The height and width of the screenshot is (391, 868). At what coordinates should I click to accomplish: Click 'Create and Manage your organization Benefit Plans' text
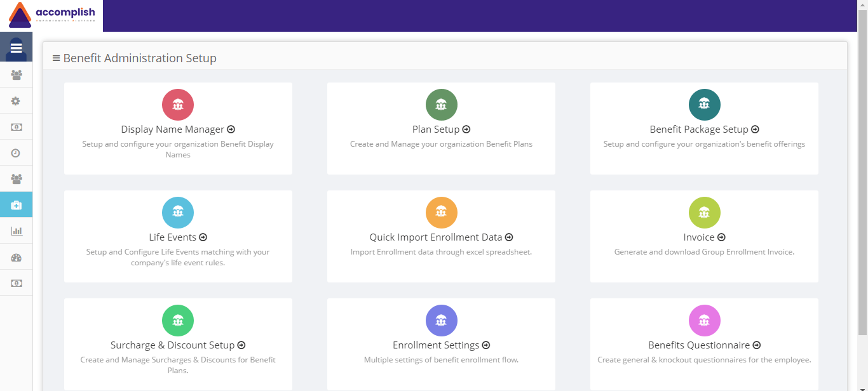(x=441, y=144)
